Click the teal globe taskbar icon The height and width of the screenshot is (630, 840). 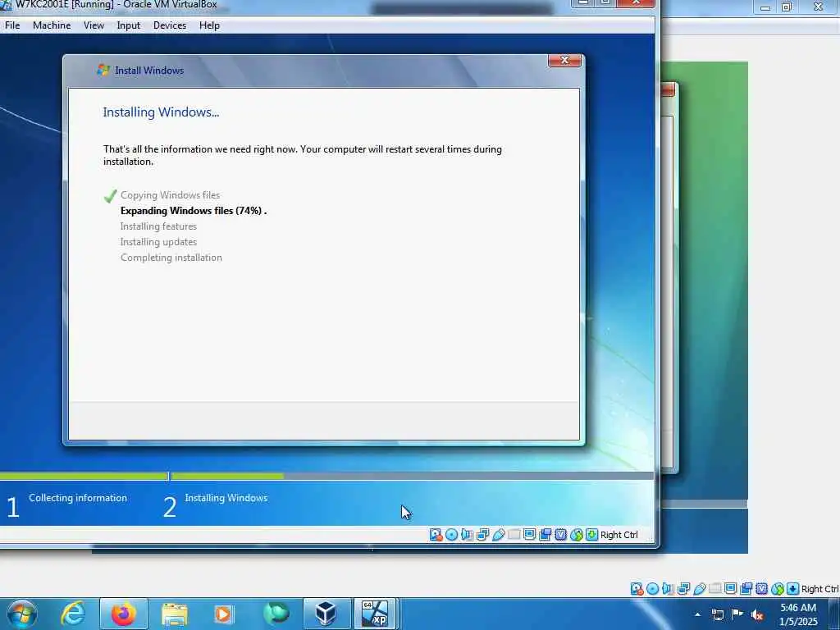point(276,614)
